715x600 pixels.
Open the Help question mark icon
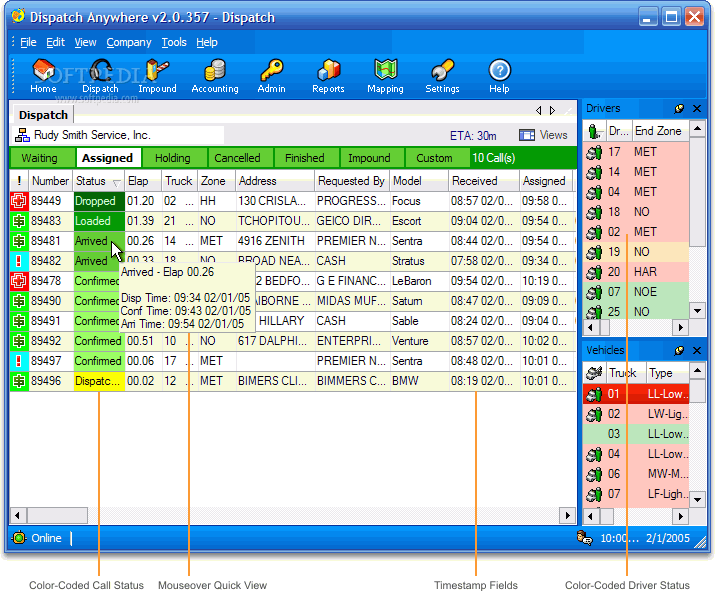pos(499,76)
